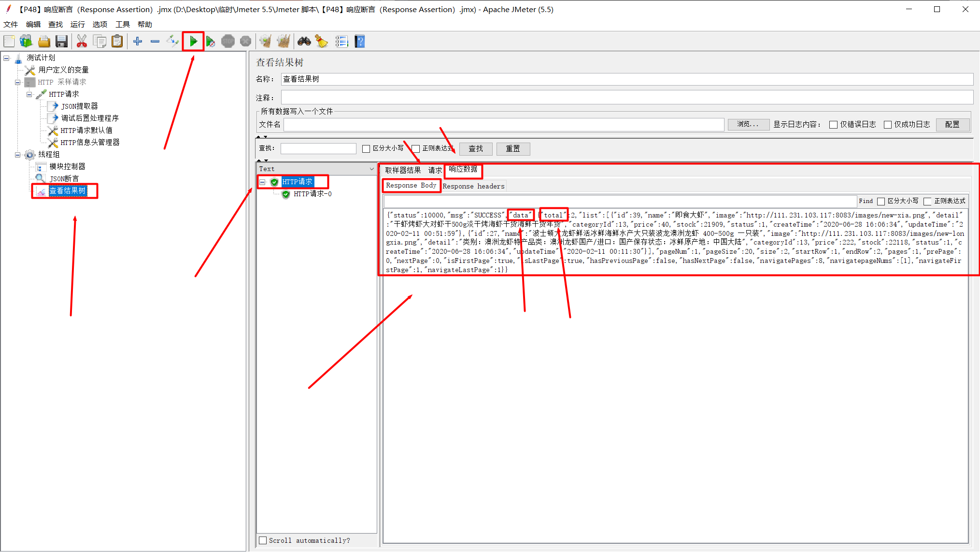Collapse 线程组 node
This screenshot has width=980, height=552.
pos(18,155)
